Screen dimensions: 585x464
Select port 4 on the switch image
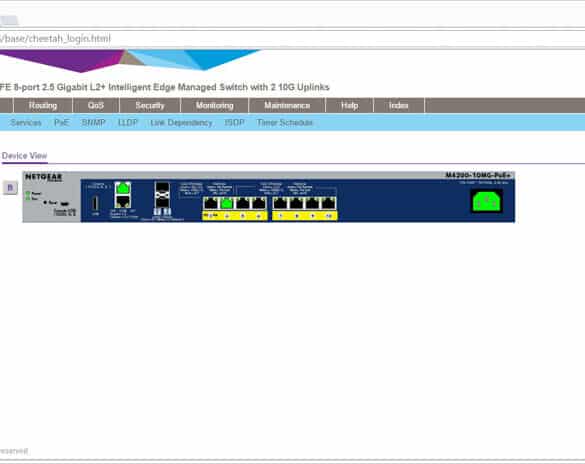259,203
